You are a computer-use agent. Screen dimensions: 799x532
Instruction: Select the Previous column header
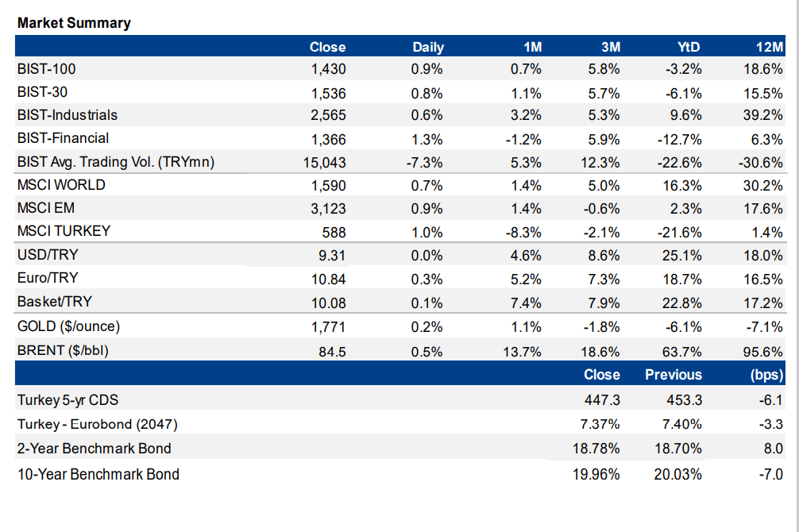click(x=673, y=375)
